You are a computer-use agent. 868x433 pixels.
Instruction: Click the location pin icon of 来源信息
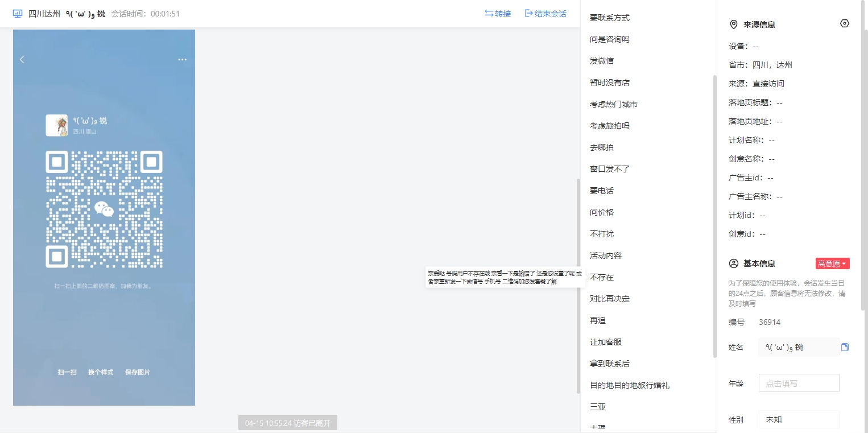(x=734, y=24)
